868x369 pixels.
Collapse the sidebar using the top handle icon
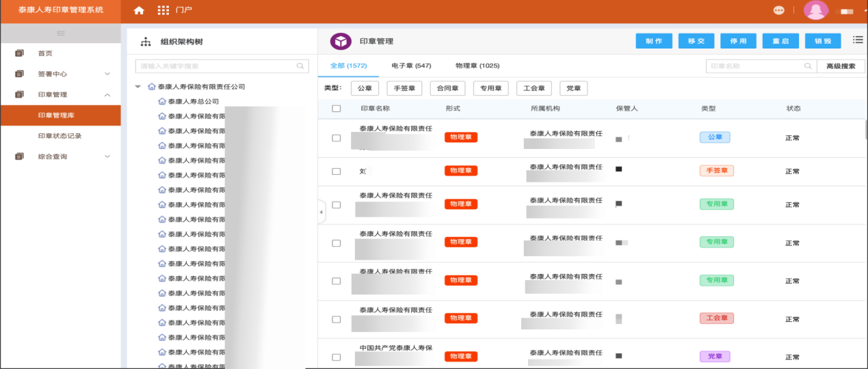pos(60,33)
